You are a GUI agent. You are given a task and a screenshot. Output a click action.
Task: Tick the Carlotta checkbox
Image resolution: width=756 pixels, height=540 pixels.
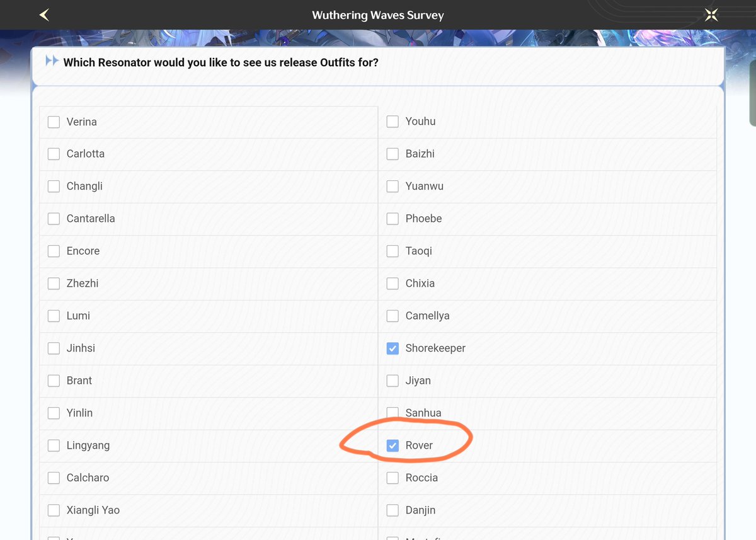click(x=54, y=154)
